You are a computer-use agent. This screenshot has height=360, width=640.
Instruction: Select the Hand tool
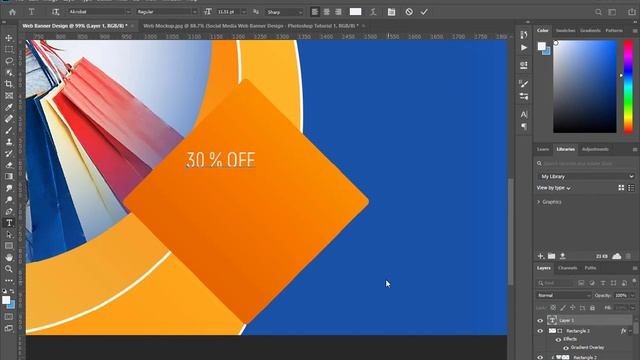[x=9, y=258]
